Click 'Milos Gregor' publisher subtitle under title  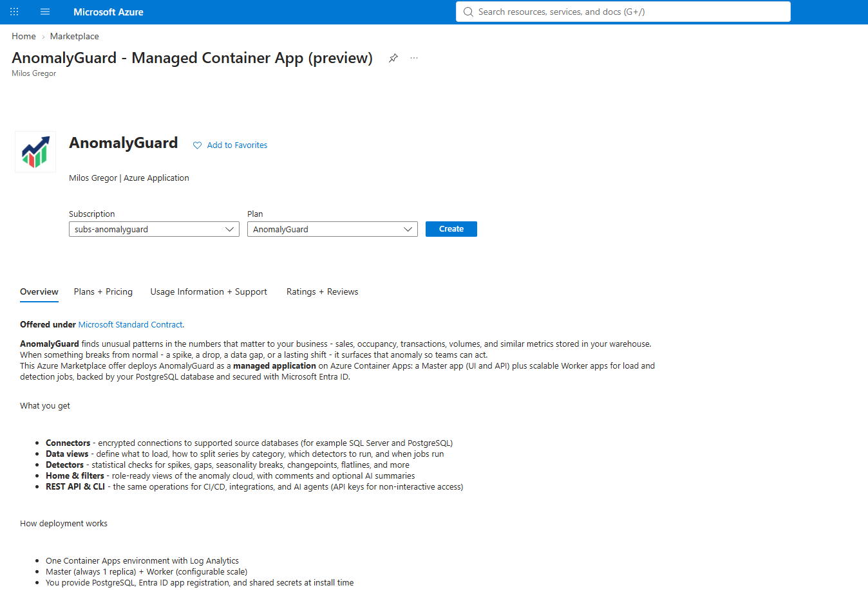(34, 73)
